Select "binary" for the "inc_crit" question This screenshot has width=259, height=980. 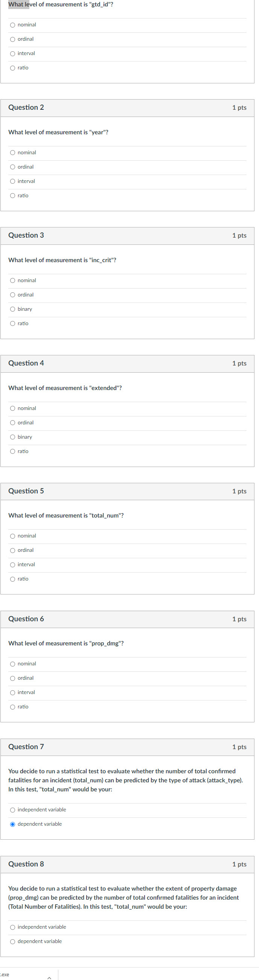(12, 309)
